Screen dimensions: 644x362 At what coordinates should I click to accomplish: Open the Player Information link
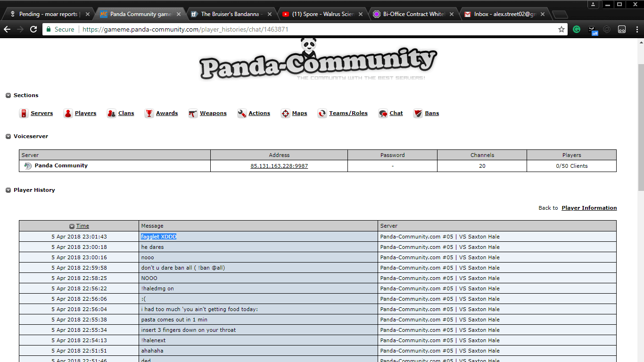point(589,208)
